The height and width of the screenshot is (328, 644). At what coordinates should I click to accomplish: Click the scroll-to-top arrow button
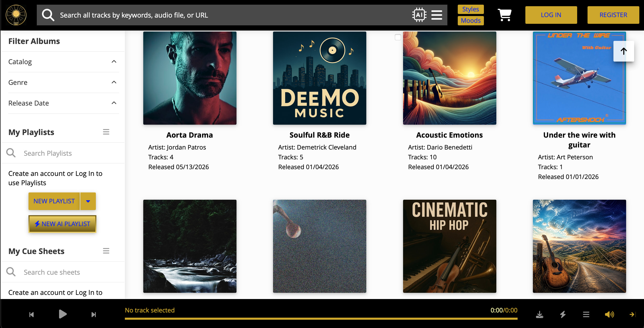(x=624, y=51)
